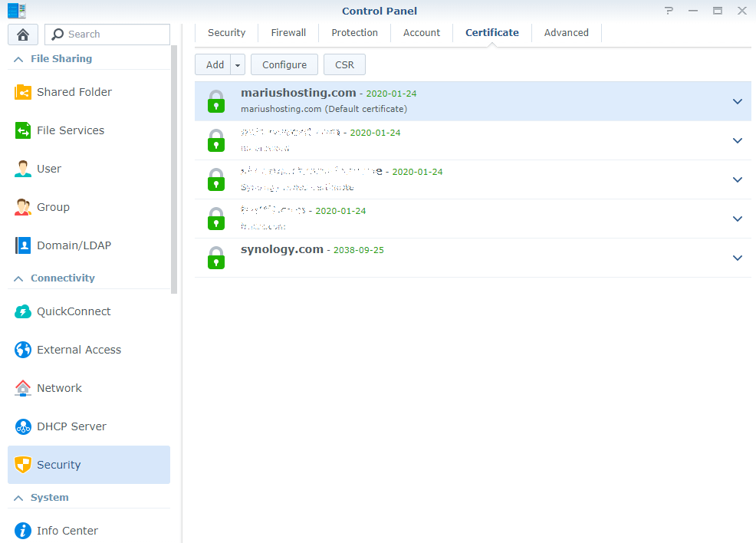Click the Control Panel home icon
Screen dimensions: 756x543
(x=23, y=35)
